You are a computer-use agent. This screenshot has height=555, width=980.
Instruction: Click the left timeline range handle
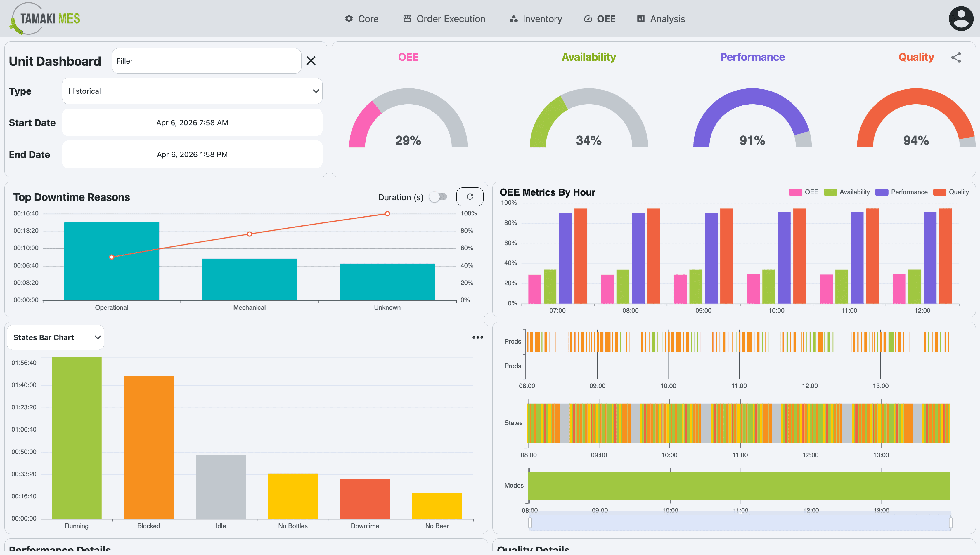pyautogui.click(x=530, y=523)
